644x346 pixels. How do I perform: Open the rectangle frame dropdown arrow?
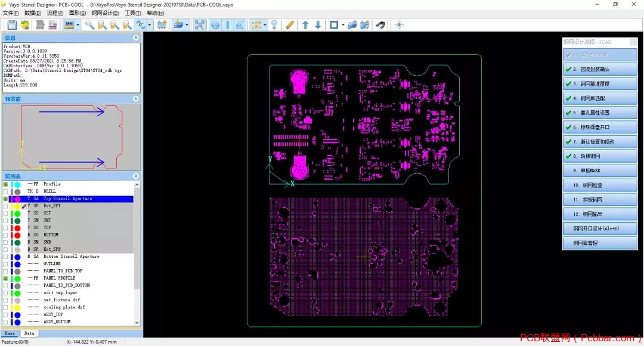343,25
